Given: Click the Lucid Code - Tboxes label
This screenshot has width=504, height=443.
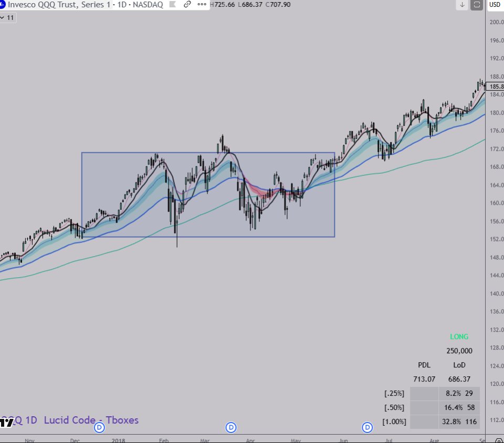Looking at the screenshot, I should click(x=91, y=420).
